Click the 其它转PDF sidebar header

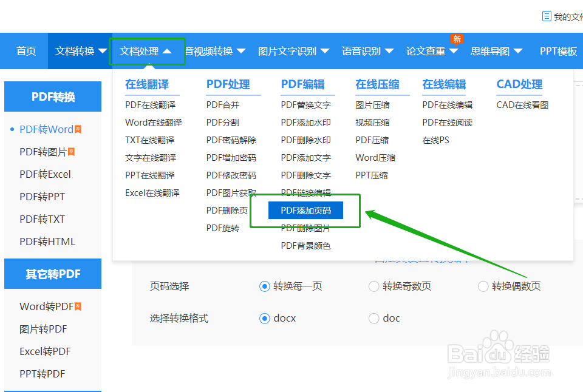(53, 274)
